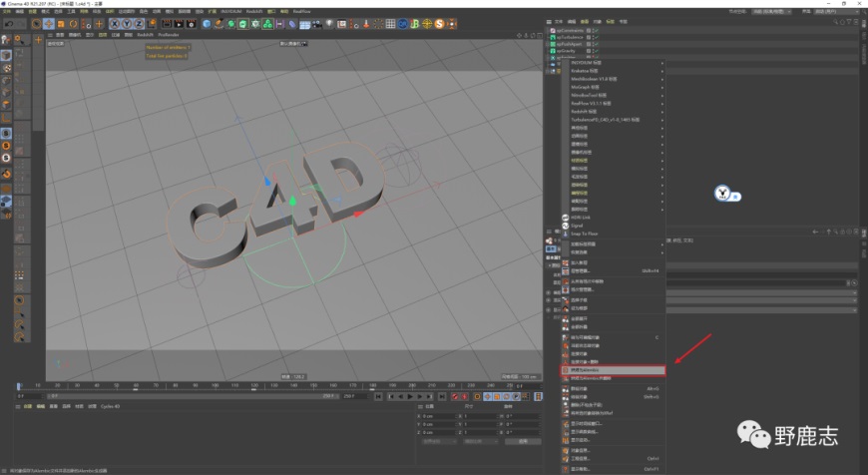Select Model mode in left palette
Screen dimensions: 868x475
(x=6, y=55)
